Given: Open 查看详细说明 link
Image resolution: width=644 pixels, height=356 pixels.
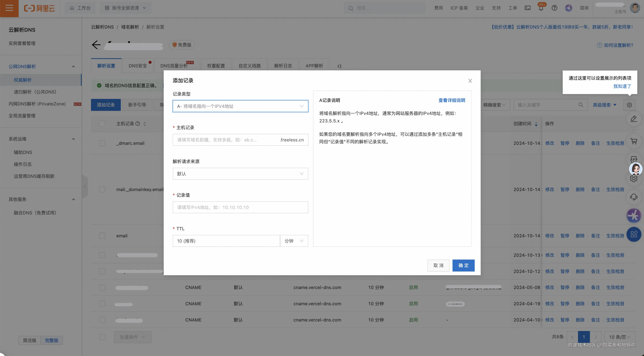Looking at the screenshot, I should pos(452,100).
